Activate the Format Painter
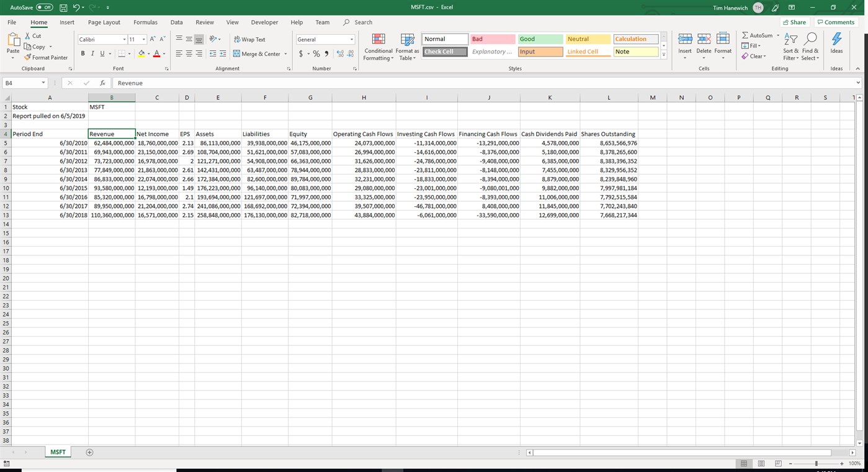This screenshot has width=868, height=472. [x=46, y=58]
